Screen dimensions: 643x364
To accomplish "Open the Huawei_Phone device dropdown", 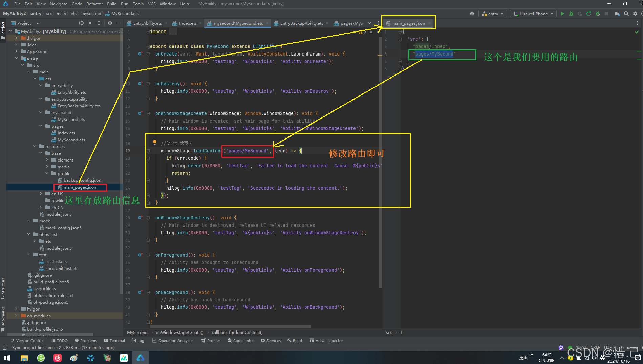I will click(x=533, y=14).
